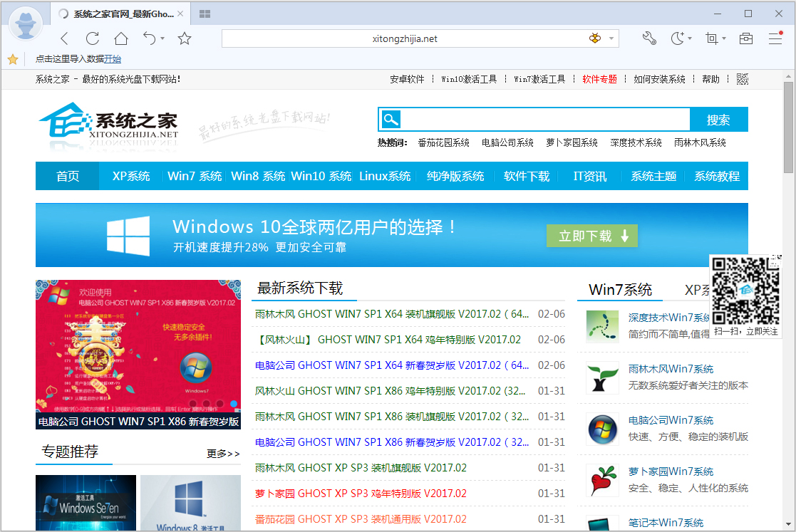796x532 pixels.
Task: Go to the browser home page
Action: click(x=121, y=38)
